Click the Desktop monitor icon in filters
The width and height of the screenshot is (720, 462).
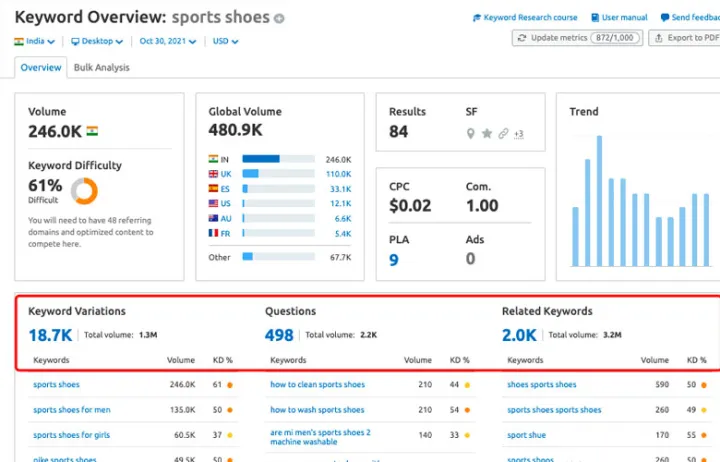[75, 41]
